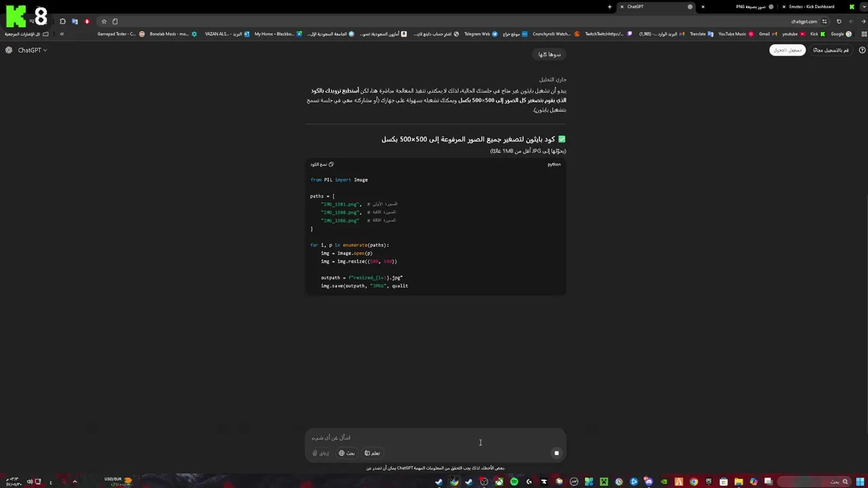Screen dimensions: 868x488
Task: Click the red shield extension icon
Action: 87,22
